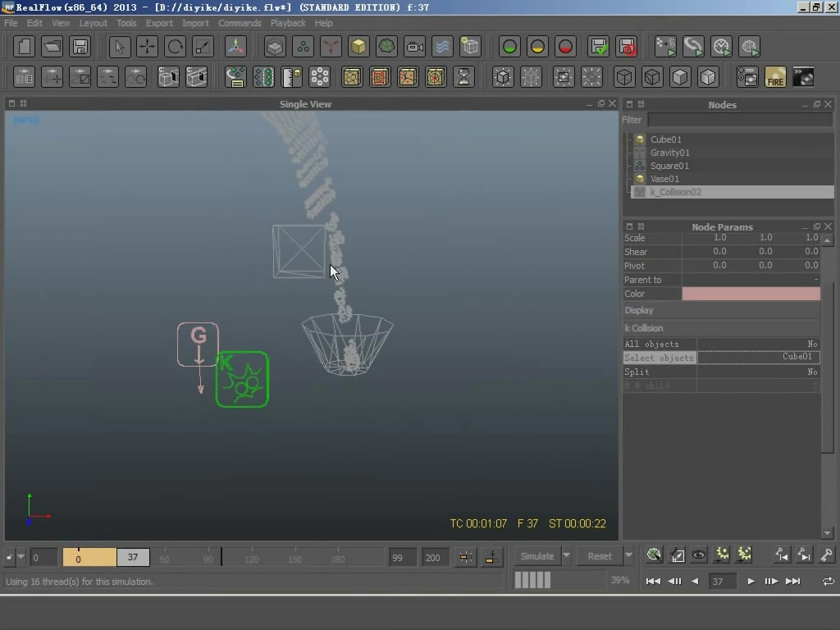840x630 pixels.
Task: Add a daemon with the red Y icon
Action: click(331, 47)
